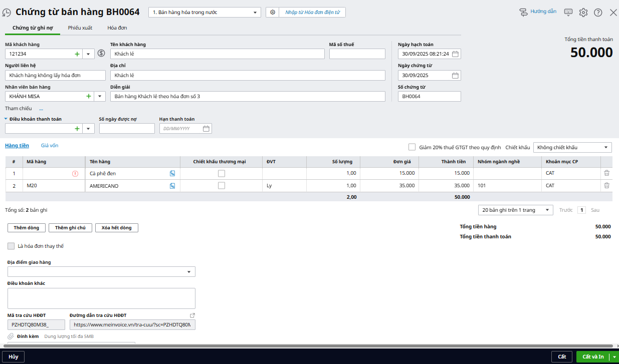The image size is (619, 364).
Task: Switch to the Phiếu xuất tab
Action: click(x=80, y=28)
